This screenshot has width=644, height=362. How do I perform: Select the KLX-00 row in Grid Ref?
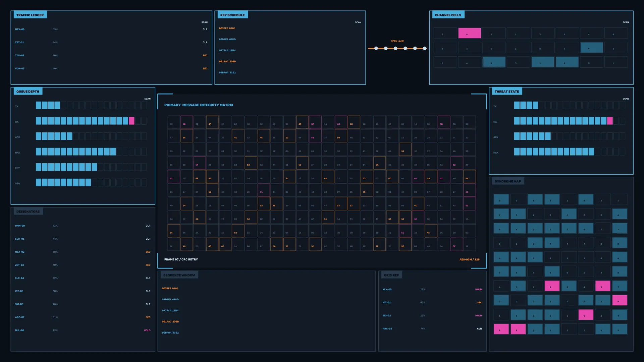(432, 290)
